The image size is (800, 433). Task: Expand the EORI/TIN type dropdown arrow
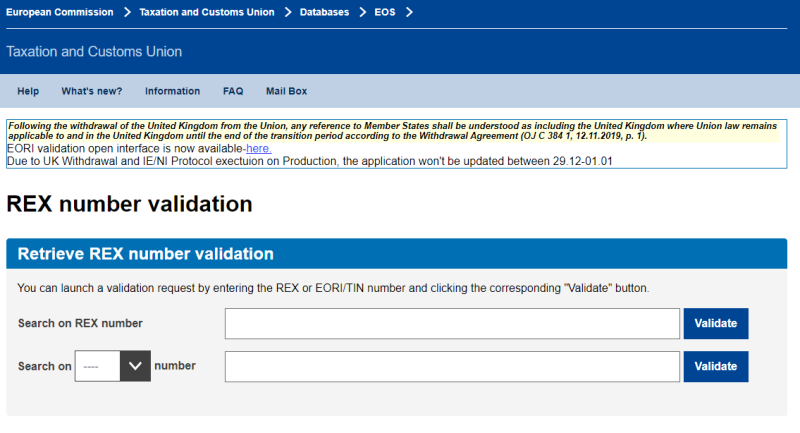click(135, 366)
